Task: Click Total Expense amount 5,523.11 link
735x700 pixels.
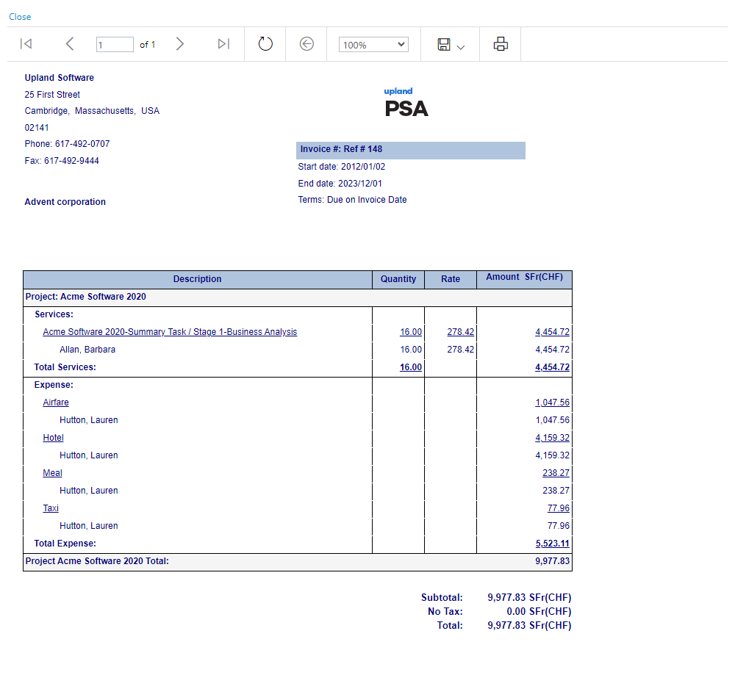Action: point(552,544)
